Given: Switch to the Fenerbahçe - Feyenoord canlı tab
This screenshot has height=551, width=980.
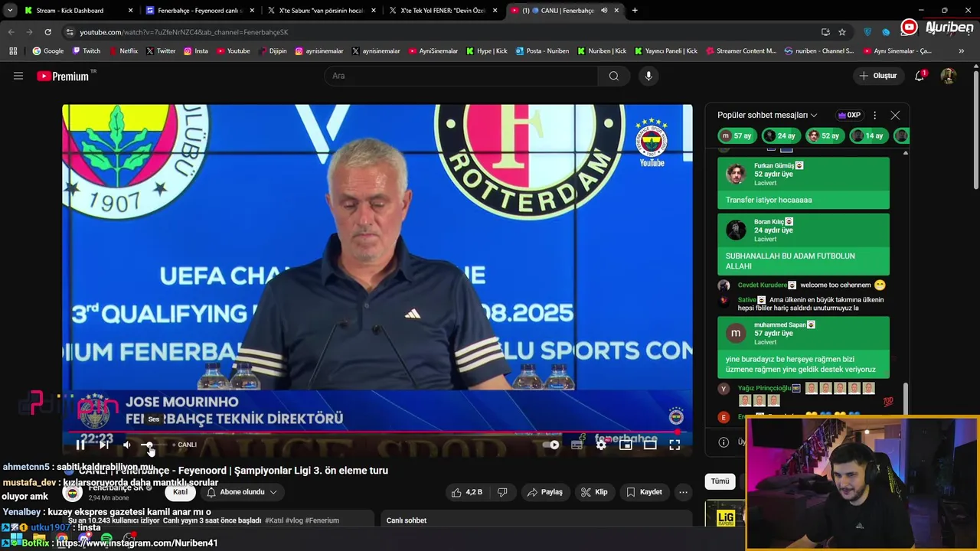Looking at the screenshot, I should click(x=198, y=11).
